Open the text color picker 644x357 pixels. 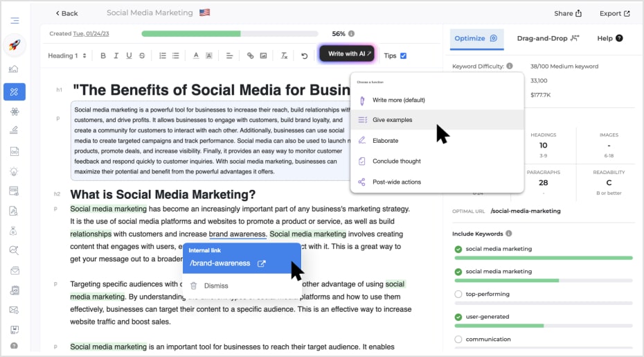click(x=196, y=55)
